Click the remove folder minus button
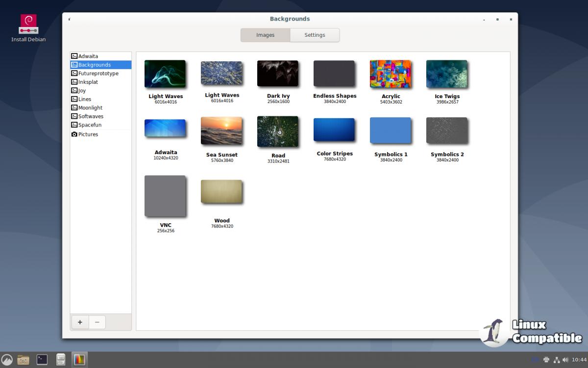588x368 pixels. (97, 322)
